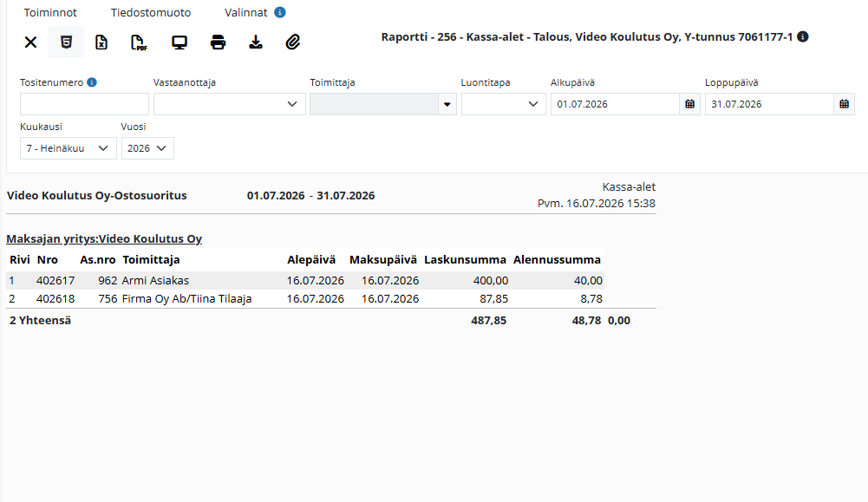Select the HTML output format icon
This screenshot has width=868, height=502.
67,42
